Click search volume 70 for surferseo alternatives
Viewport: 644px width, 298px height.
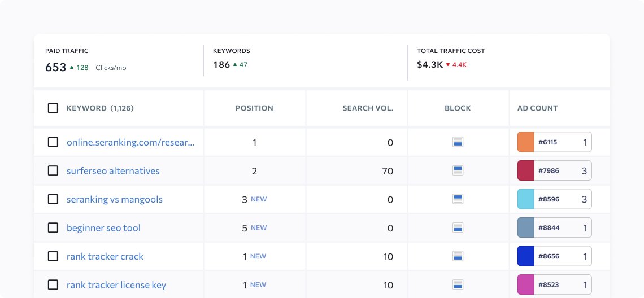[x=388, y=171]
